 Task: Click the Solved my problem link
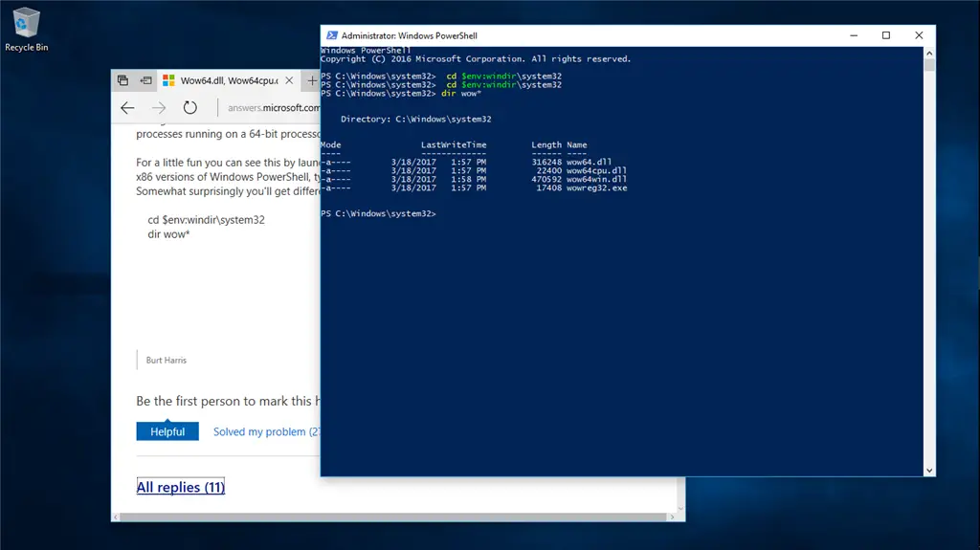click(267, 432)
